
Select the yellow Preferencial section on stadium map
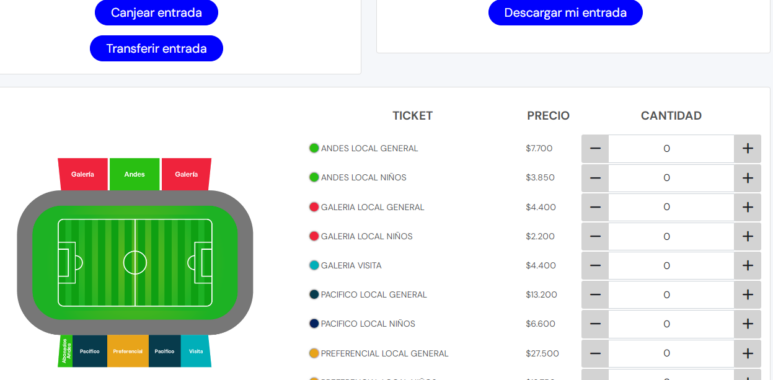128,351
